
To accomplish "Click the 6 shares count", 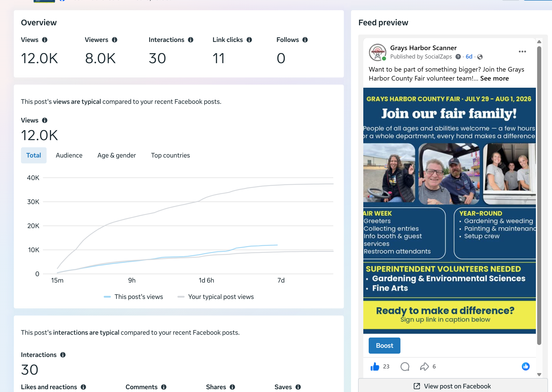I will point(434,367).
